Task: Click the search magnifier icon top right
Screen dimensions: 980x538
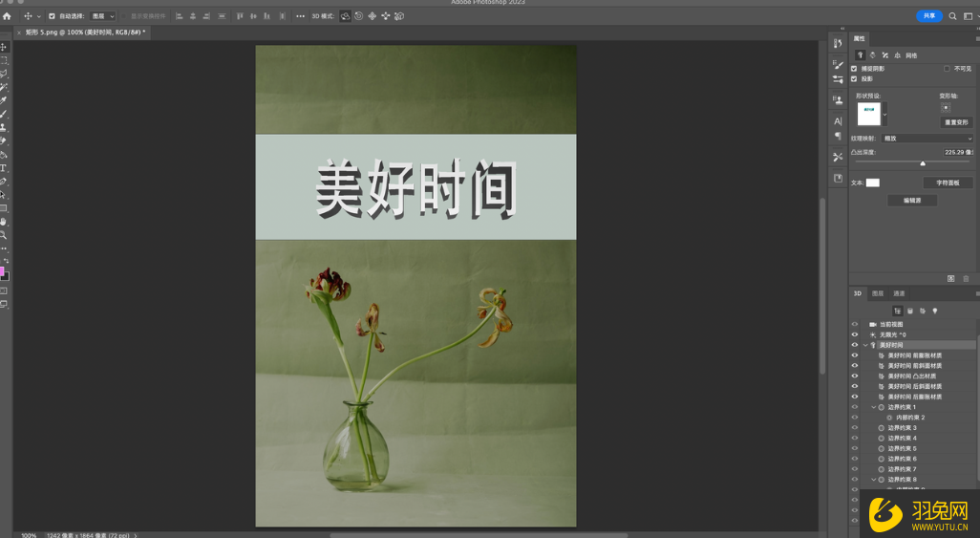Action: [x=952, y=16]
